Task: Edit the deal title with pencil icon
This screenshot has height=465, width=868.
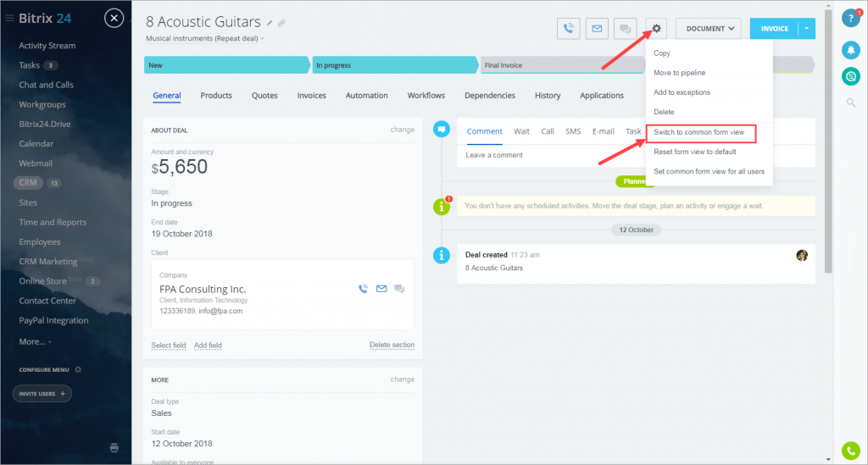Action: (270, 23)
